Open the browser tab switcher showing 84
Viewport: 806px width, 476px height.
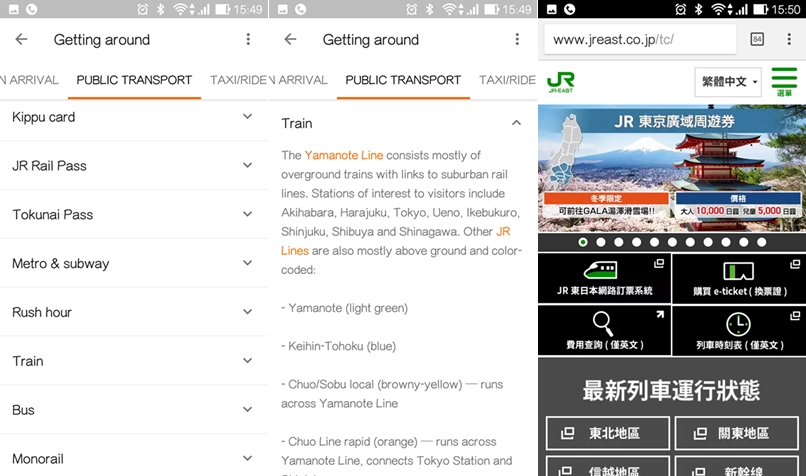click(x=757, y=39)
